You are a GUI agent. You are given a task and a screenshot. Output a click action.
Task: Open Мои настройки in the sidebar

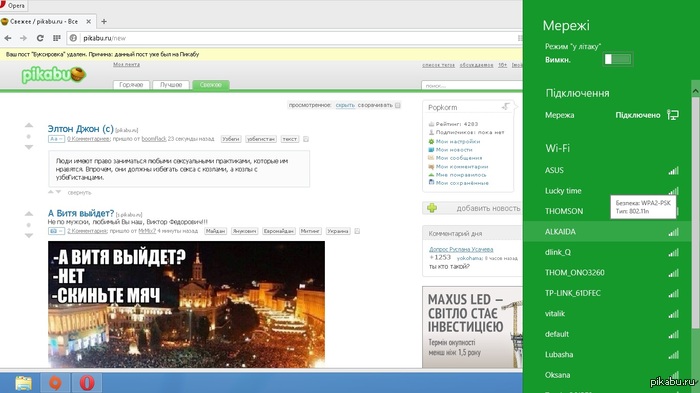(x=458, y=142)
